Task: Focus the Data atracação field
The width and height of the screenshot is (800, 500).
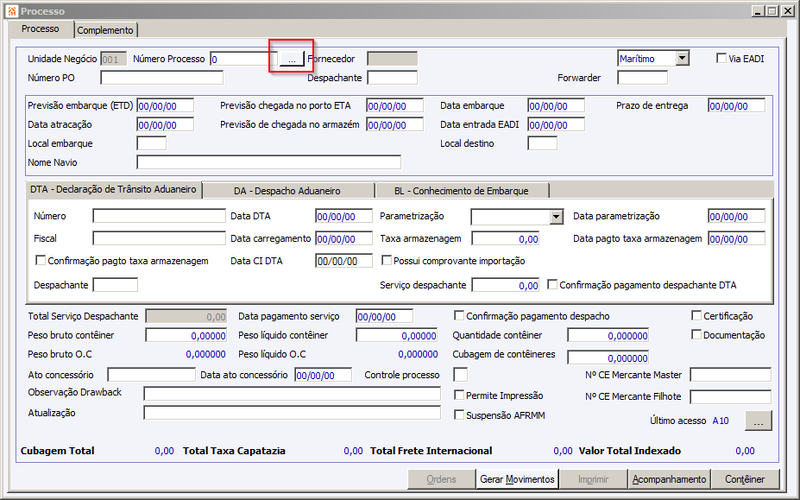Action: 165,125
